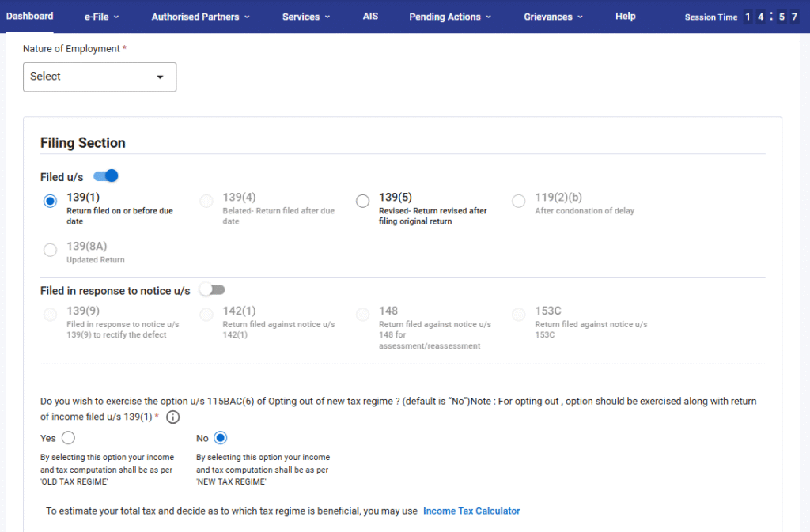The image size is (810, 532).
Task: Open Nature of Employment dropdown
Action: point(100,77)
